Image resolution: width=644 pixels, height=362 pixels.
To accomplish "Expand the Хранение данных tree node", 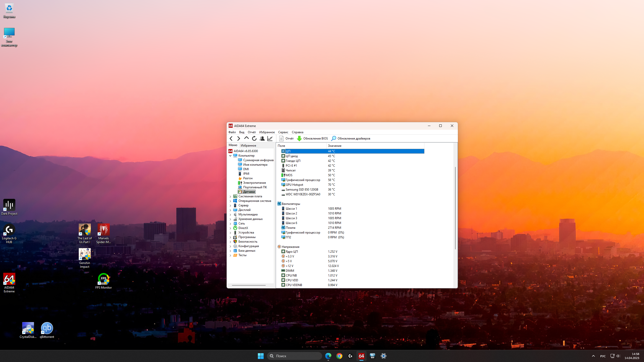I will pyautogui.click(x=230, y=219).
